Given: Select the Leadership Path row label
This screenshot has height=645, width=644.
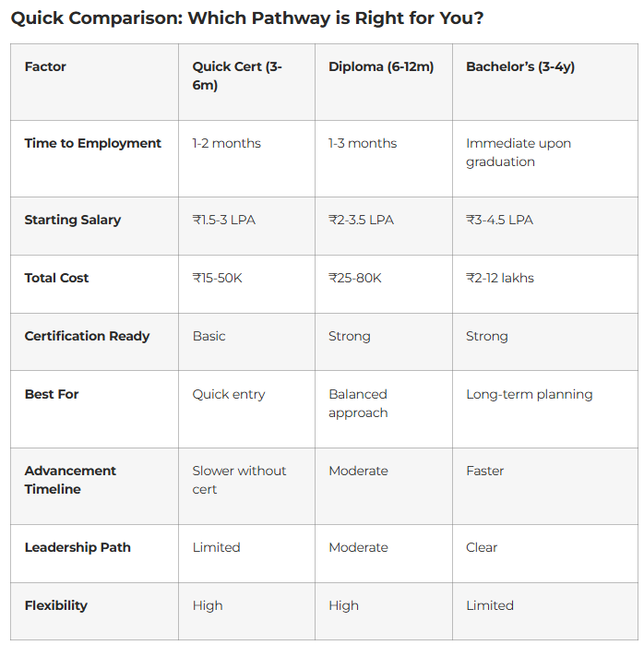Looking at the screenshot, I should (x=78, y=547).
